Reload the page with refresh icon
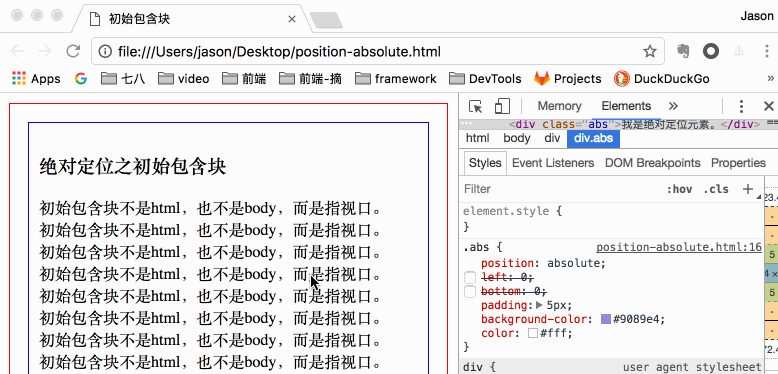The height and width of the screenshot is (374, 778). (x=73, y=51)
